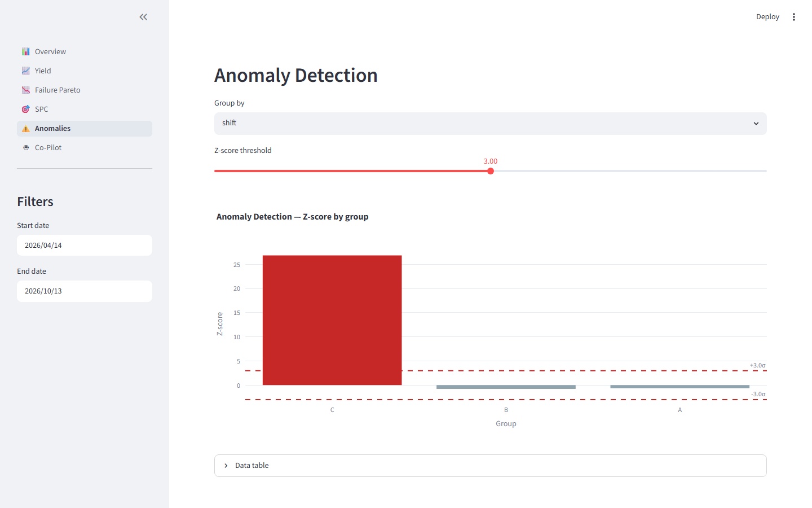Click the 'Group by' label
Screen dimensions: 812x508
coord(230,103)
